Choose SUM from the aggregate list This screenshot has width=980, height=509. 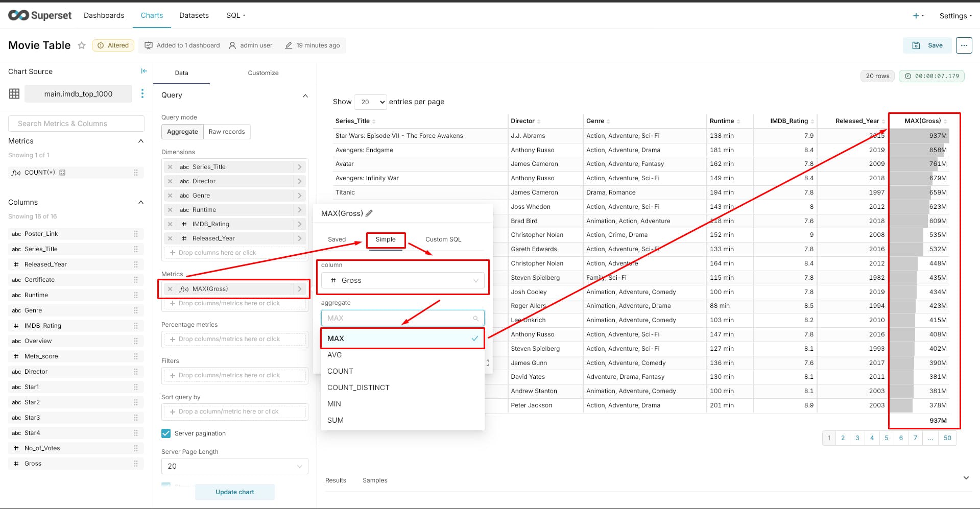click(336, 420)
